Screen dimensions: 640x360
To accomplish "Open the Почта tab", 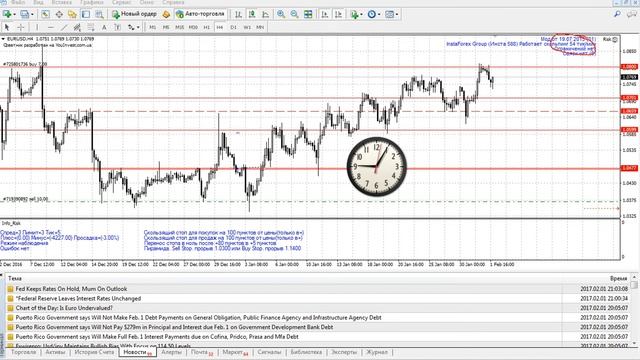I will [x=202, y=352].
